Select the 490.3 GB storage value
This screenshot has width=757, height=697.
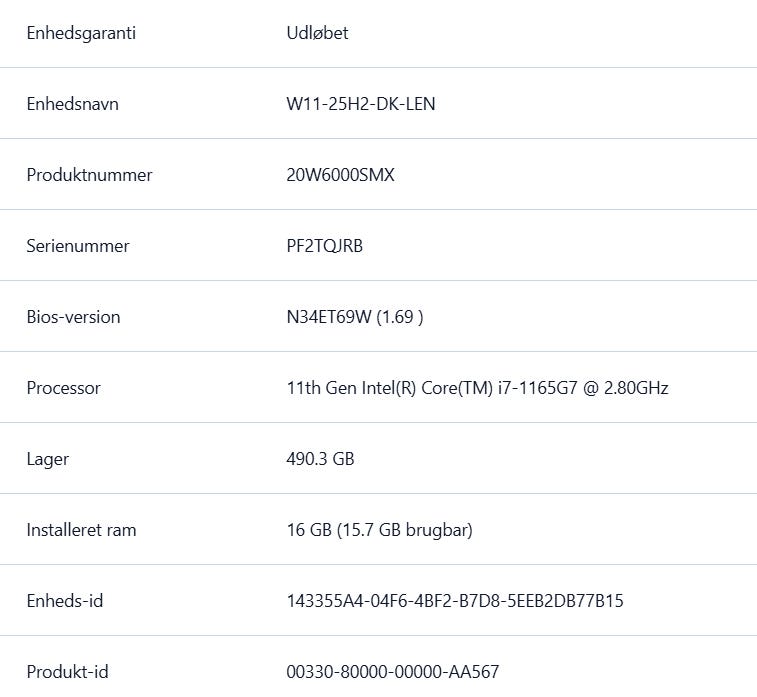(x=320, y=459)
